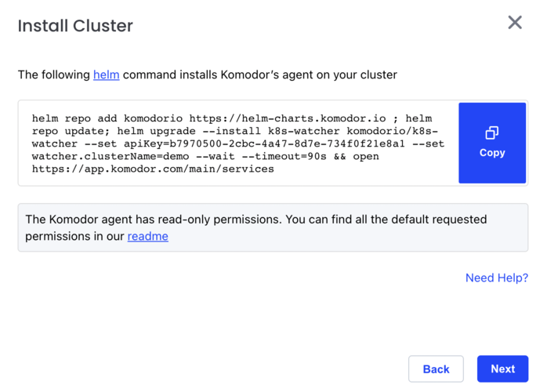547x392 pixels.
Task: Click the Install Cluster heading
Action: click(x=75, y=26)
